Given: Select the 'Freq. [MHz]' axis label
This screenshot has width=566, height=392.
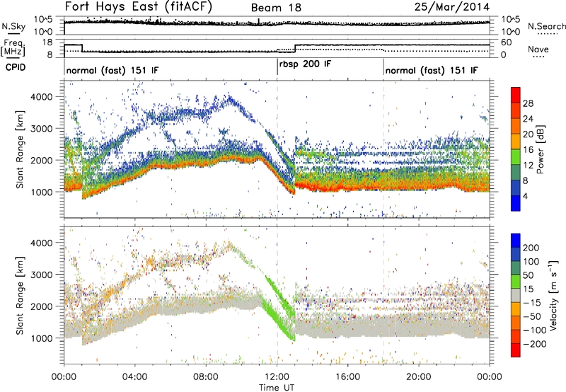Looking at the screenshot, I should click(13, 47).
